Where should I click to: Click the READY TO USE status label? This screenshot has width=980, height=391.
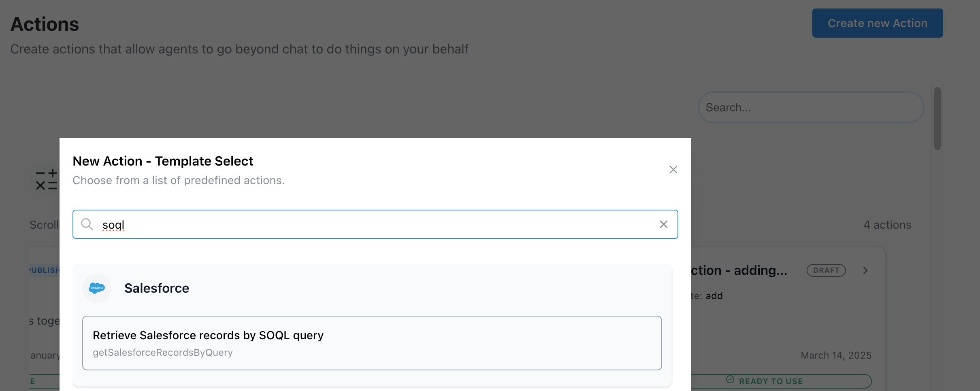pyautogui.click(x=771, y=381)
